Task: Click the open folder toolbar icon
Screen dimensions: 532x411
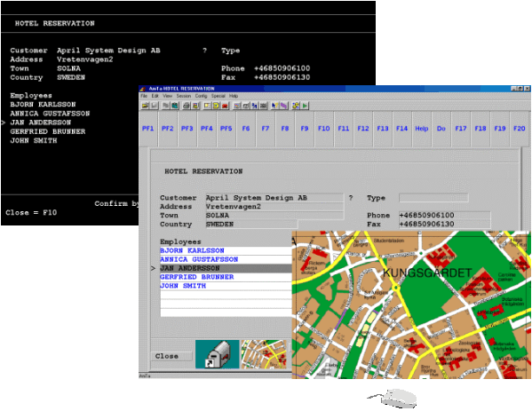Action: point(146,106)
